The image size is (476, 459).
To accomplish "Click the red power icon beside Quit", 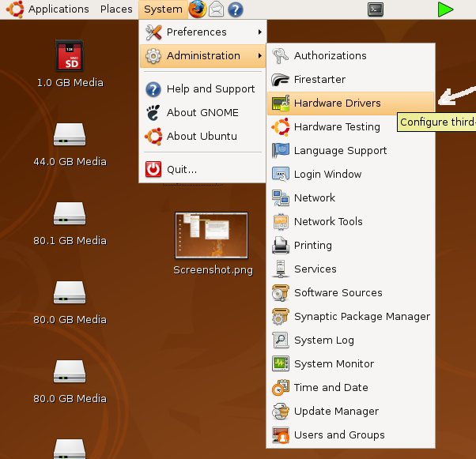I will tap(153, 169).
